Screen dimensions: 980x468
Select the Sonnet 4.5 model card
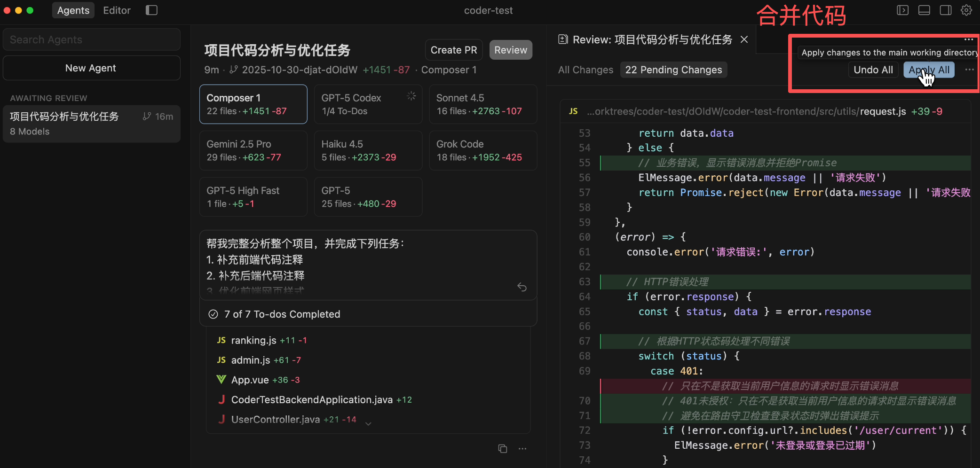(x=483, y=104)
